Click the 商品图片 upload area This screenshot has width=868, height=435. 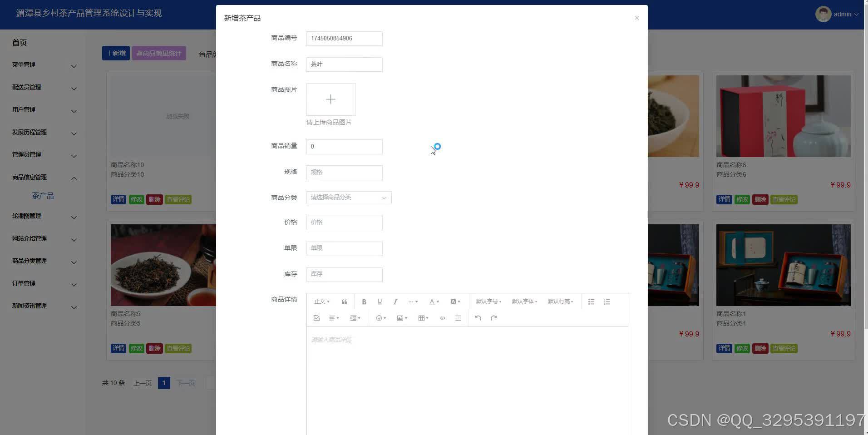pos(330,99)
